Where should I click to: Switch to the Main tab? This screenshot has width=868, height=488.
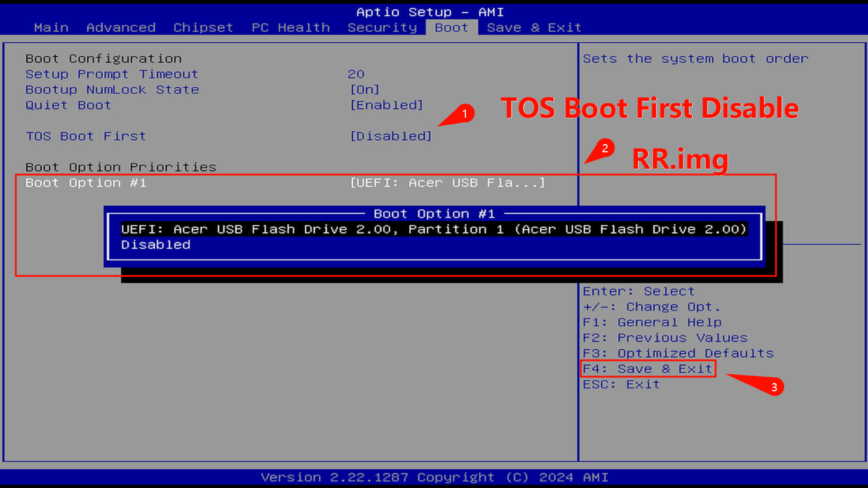(x=51, y=28)
